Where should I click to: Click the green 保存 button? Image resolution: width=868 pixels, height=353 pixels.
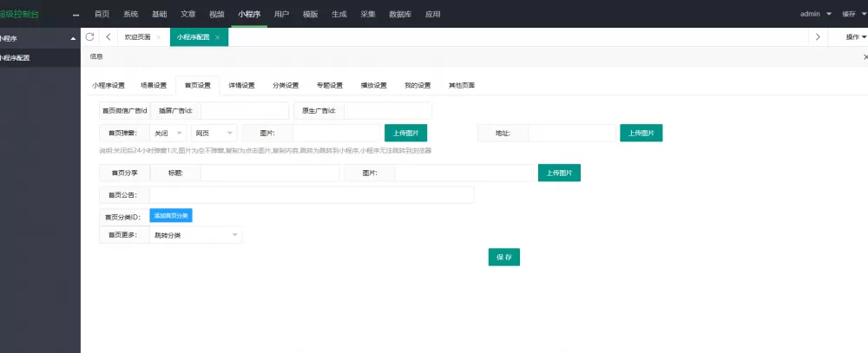click(x=503, y=258)
